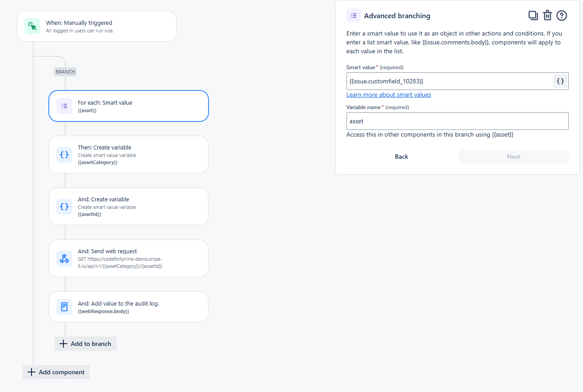This screenshot has width=583, height=392.
Task: Click the assetCategory variable braces icon
Action: click(64, 155)
